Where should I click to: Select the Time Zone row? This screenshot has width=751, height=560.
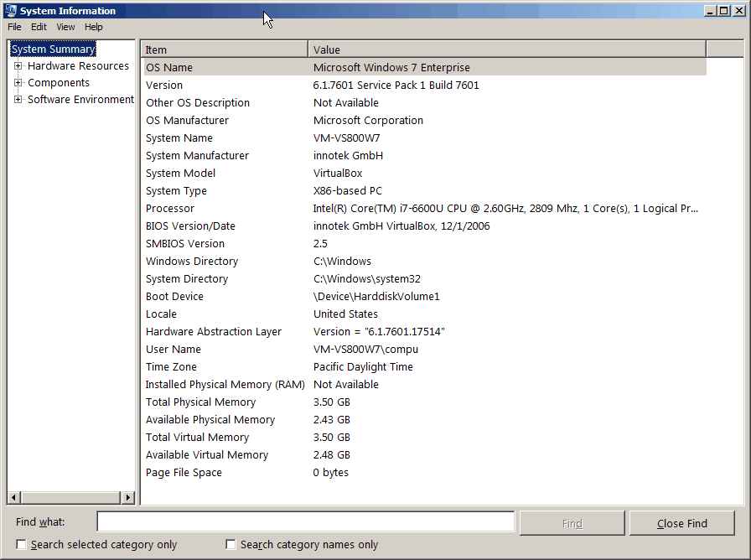[x=425, y=367]
